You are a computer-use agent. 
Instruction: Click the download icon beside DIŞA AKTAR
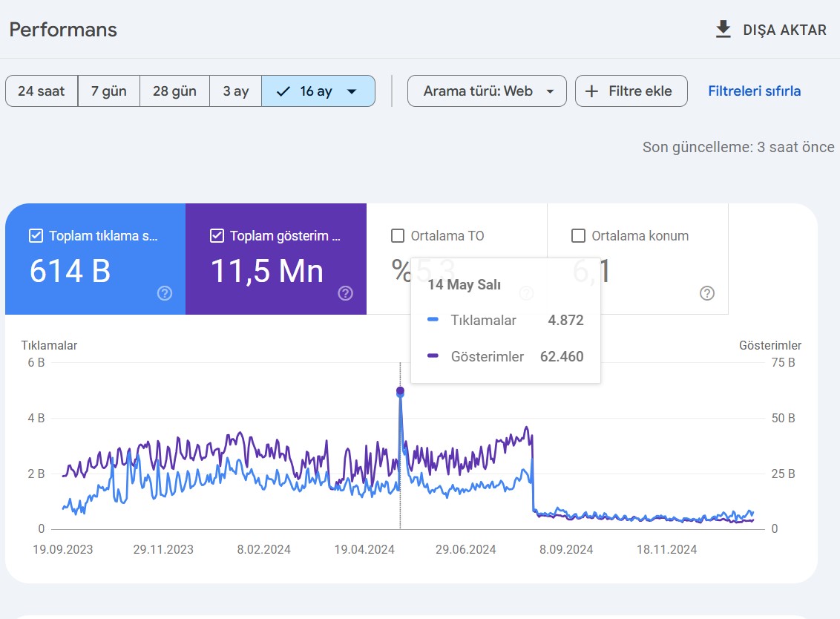coord(723,30)
